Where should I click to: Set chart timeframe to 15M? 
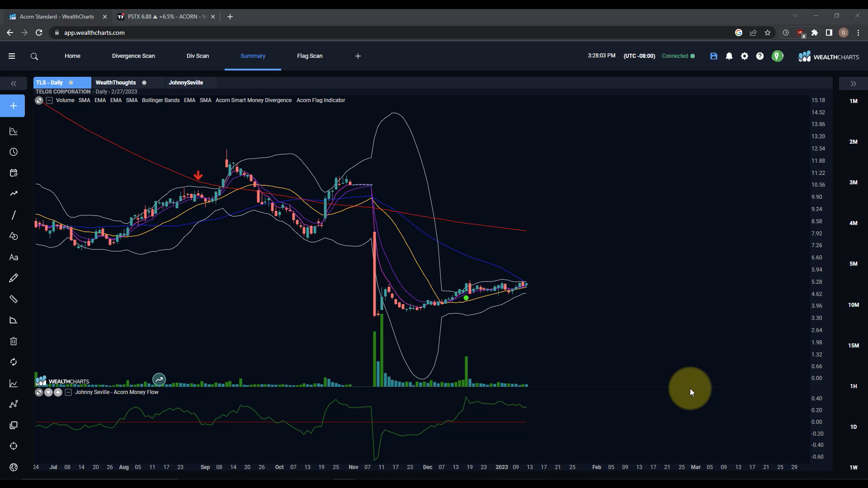854,346
